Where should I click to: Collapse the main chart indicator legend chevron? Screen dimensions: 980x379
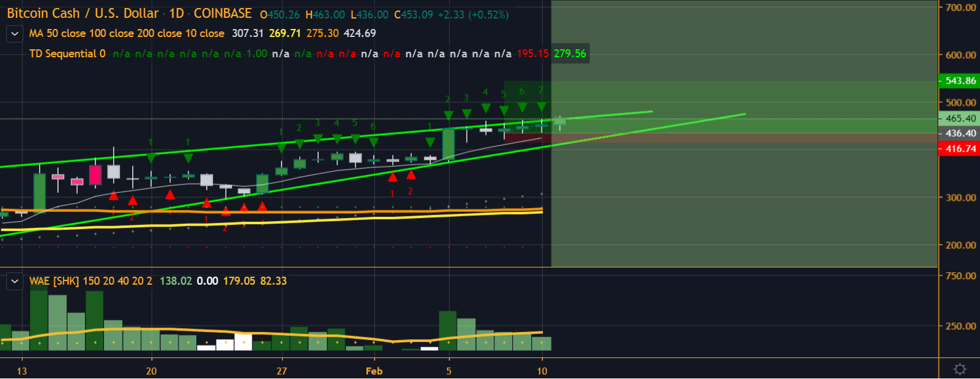point(15,34)
